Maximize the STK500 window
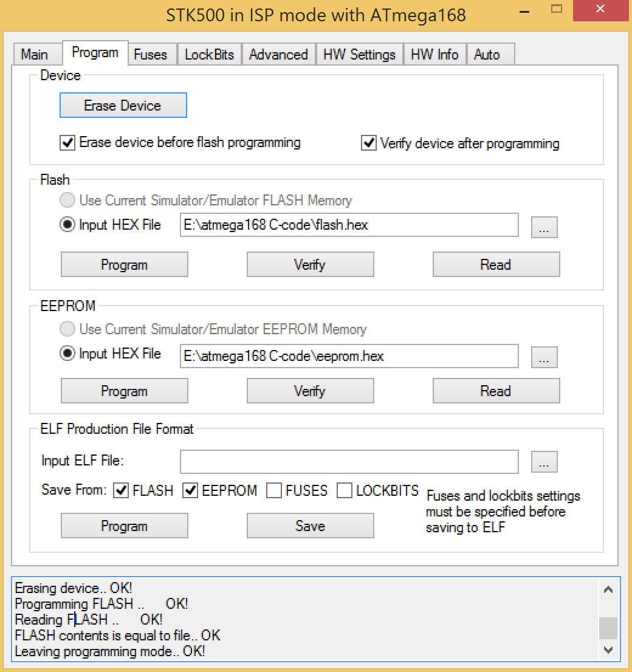The width and height of the screenshot is (632, 672). pos(557,10)
